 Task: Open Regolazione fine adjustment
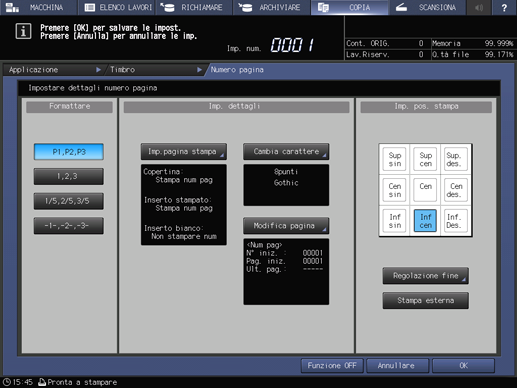click(x=425, y=276)
